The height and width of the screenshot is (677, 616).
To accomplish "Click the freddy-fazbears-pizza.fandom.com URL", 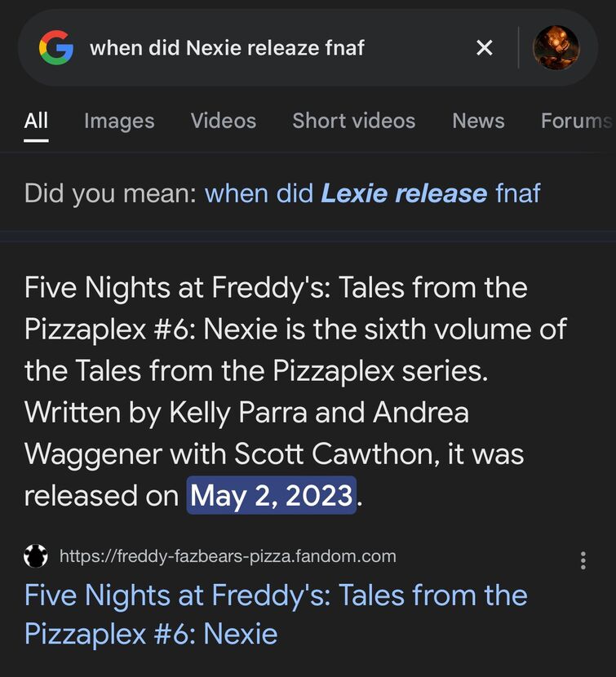I will click(228, 556).
